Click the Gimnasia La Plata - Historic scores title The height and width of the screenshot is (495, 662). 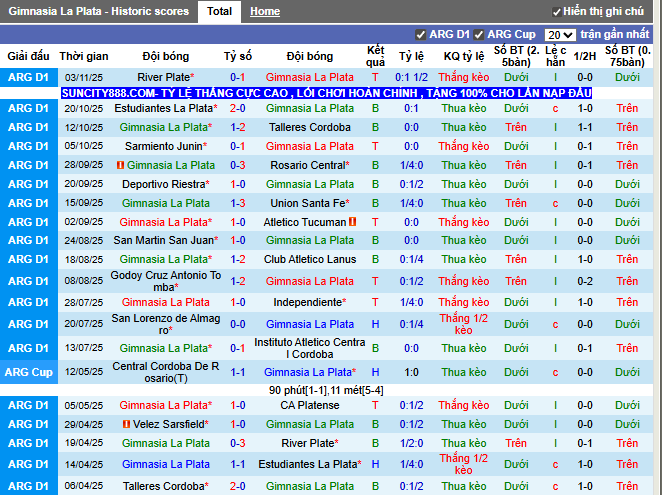[x=99, y=11]
